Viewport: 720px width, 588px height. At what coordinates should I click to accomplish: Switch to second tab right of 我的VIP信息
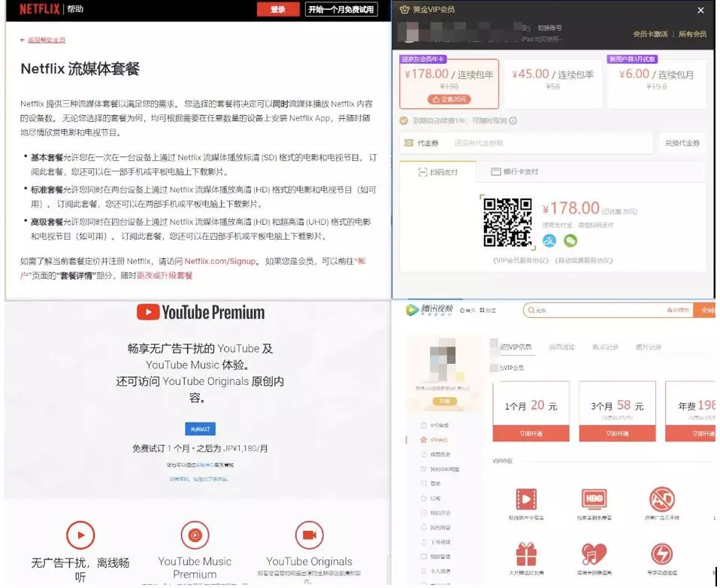point(561,347)
